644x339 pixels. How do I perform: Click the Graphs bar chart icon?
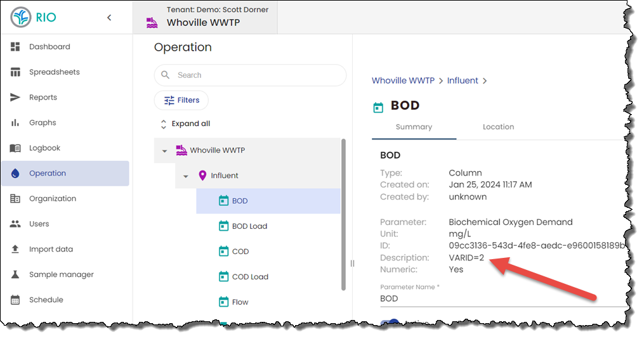(x=16, y=123)
